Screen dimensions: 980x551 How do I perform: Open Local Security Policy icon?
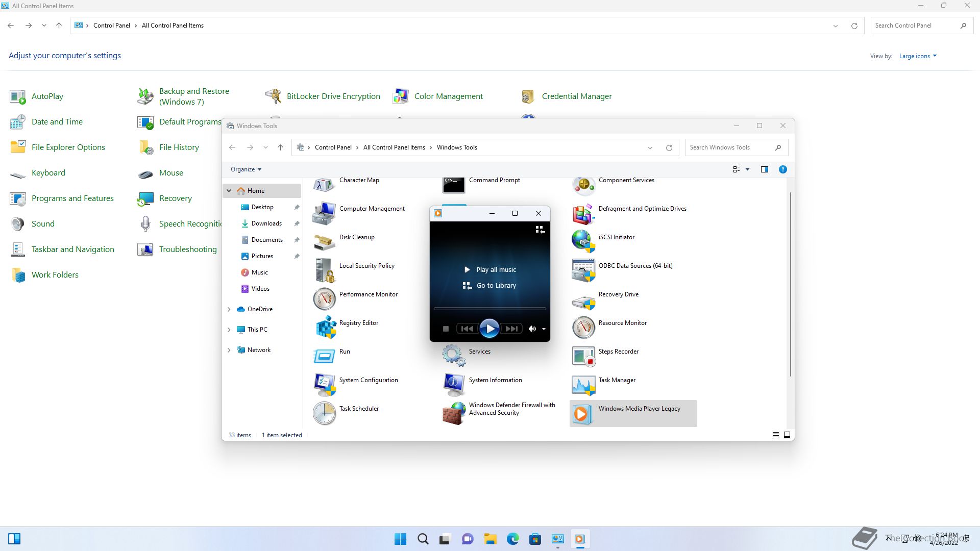(324, 270)
